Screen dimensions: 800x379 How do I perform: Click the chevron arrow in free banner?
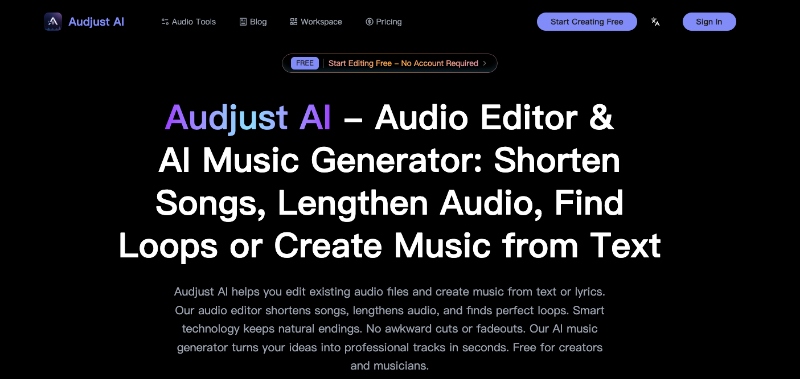point(485,63)
